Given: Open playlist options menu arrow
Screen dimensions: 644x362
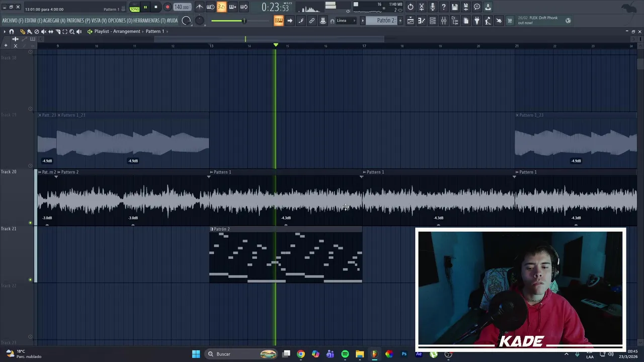Looking at the screenshot, I should point(5,31).
